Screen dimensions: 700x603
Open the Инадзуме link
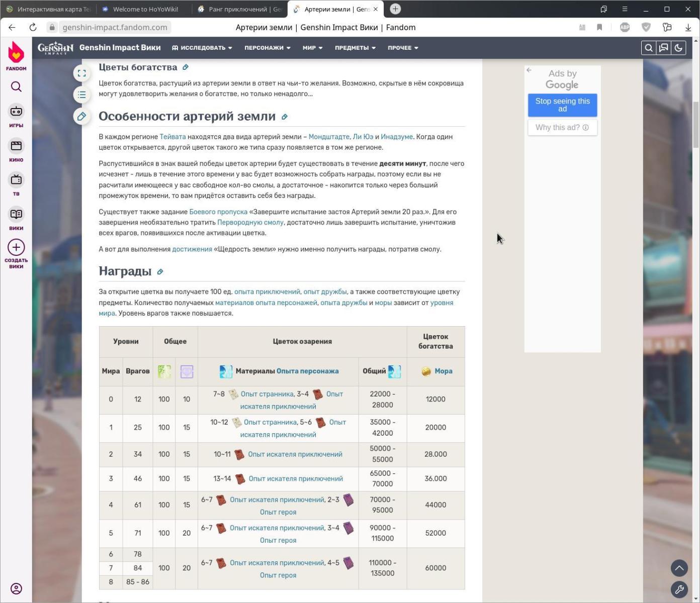(x=397, y=137)
